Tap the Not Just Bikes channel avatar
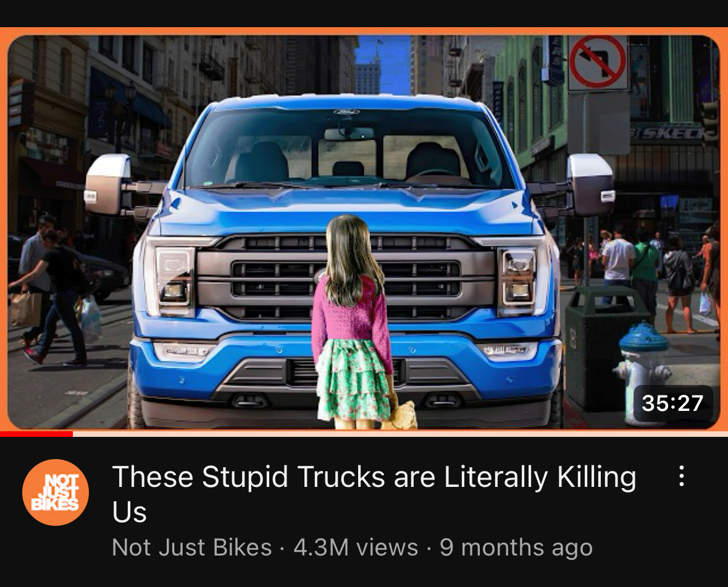This screenshot has height=587, width=728. click(x=56, y=492)
